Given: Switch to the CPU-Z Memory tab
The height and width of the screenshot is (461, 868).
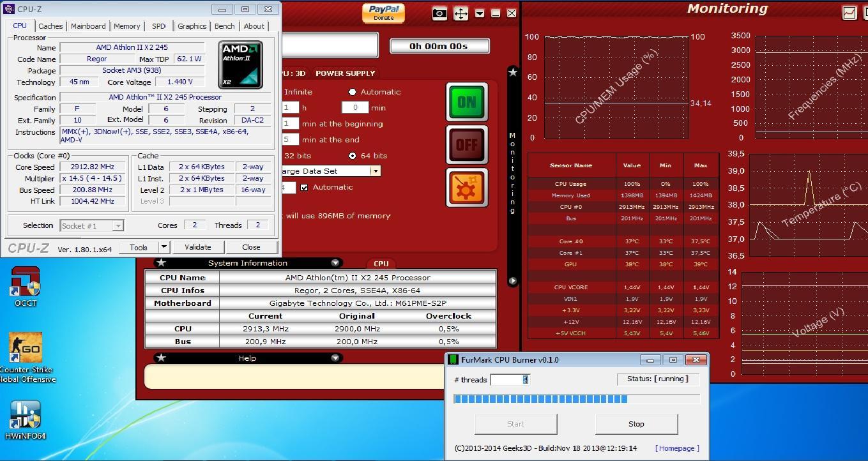Looking at the screenshot, I should (x=126, y=26).
